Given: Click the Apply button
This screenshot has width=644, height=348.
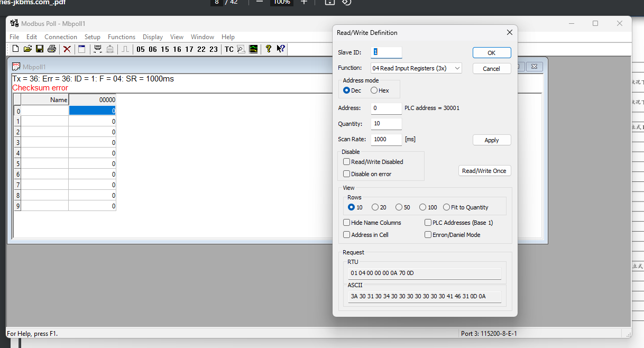Looking at the screenshot, I should point(492,140).
